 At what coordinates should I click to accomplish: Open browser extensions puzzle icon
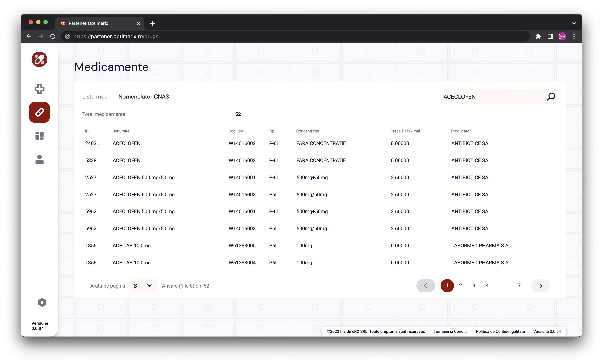point(538,36)
